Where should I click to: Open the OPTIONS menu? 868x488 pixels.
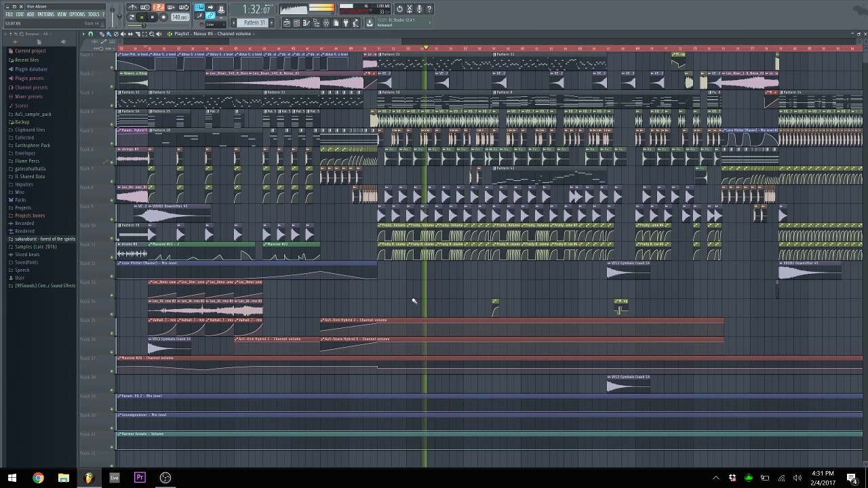pos(77,14)
